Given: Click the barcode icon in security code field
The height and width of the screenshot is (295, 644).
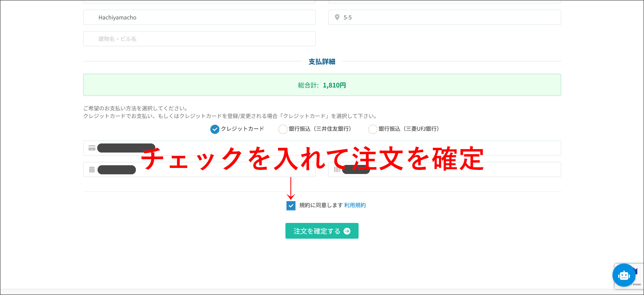Looking at the screenshot, I should (337, 170).
